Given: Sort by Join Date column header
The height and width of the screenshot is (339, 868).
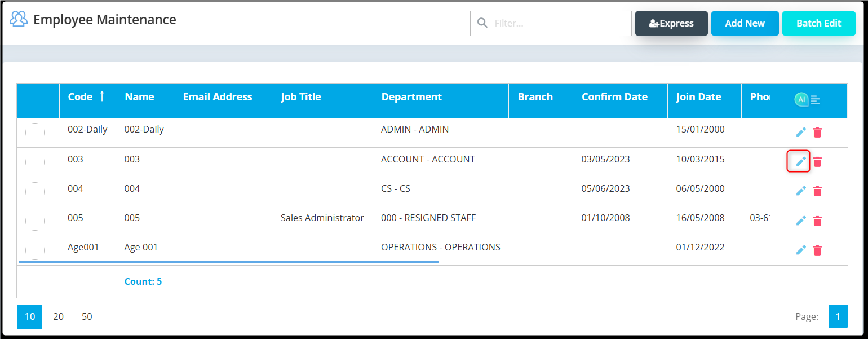Looking at the screenshot, I should tap(705, 100).
